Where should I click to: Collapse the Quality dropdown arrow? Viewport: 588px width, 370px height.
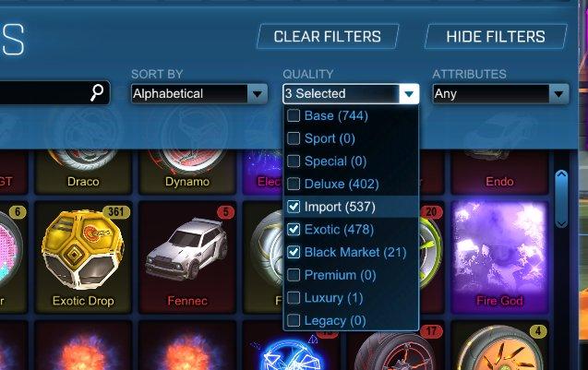[x=409, y=94]
